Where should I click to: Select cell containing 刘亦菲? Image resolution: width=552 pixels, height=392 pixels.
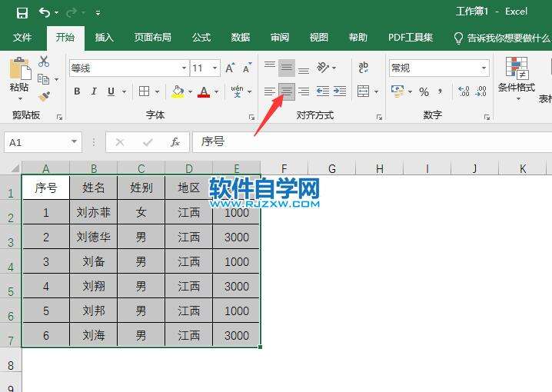(x=94, y=212)
